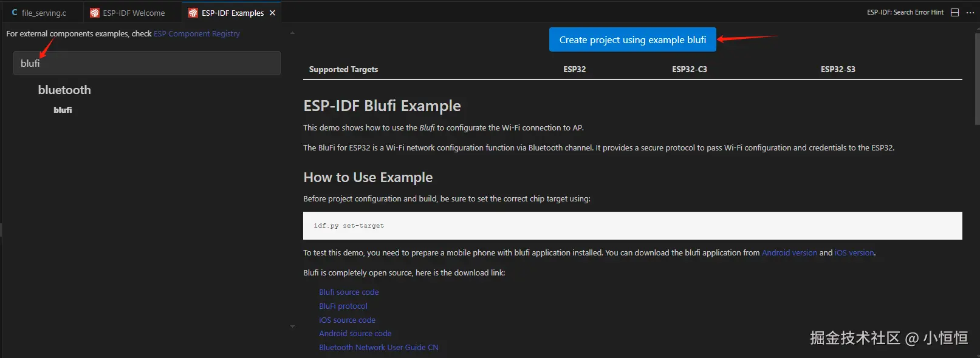Click the ESP32-S3 supported target cell

tap(838, 69)
